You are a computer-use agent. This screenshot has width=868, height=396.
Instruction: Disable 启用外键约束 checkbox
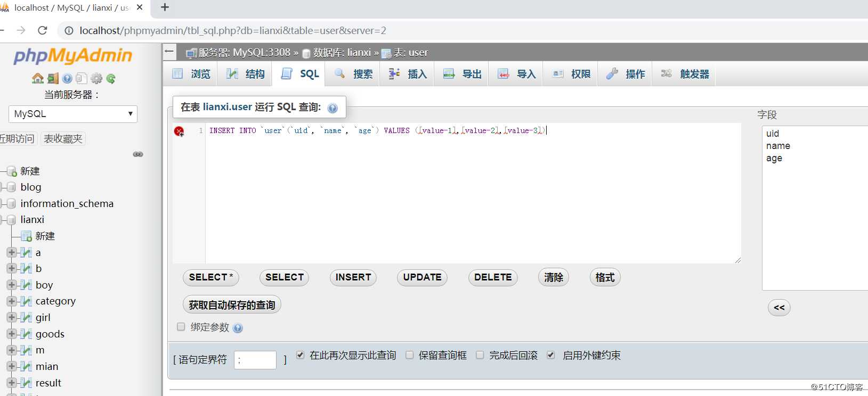click(551, 355)
